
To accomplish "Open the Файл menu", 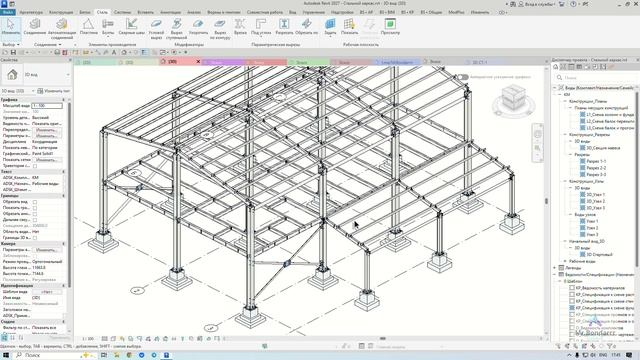I will click(x=8, y=12).
